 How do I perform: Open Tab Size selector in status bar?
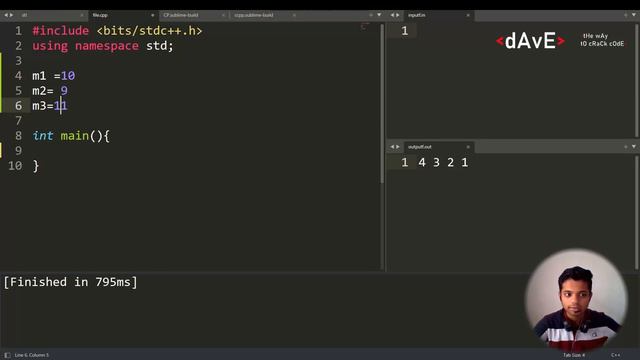tap(574, 355)
